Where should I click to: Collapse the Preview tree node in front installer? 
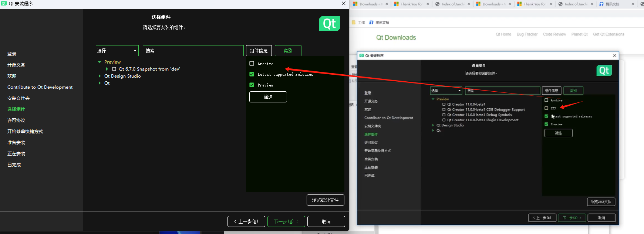pos(100,62)
